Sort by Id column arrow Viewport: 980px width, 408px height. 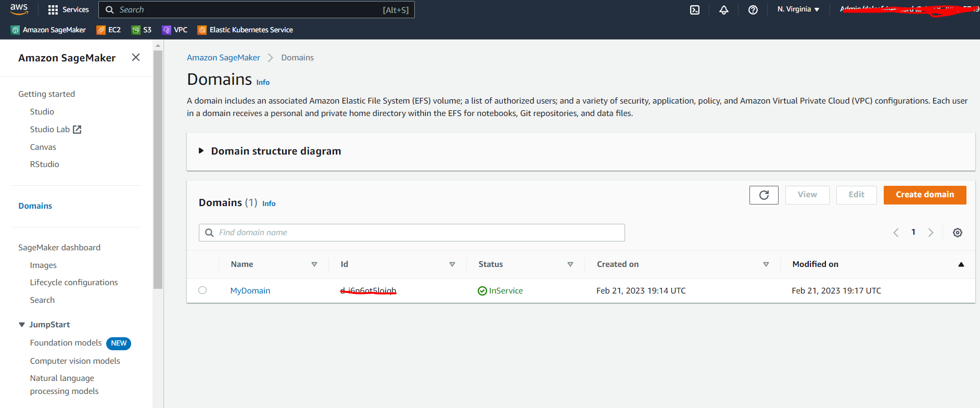point(452,264)
